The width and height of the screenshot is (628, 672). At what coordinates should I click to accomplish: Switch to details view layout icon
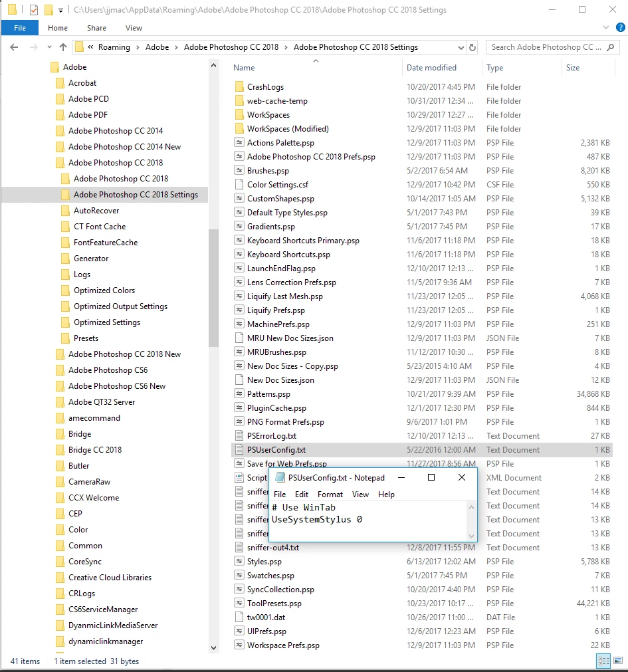(x=604, y=661)
